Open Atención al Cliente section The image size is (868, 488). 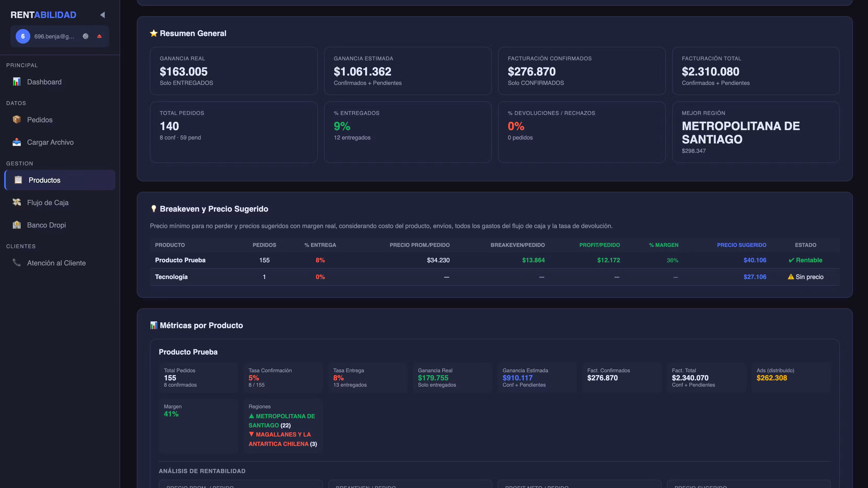tap(60, 263)
